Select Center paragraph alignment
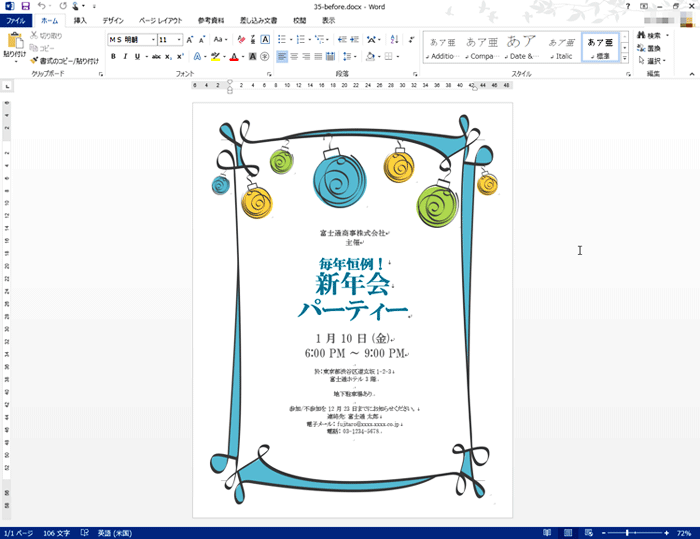Viewport: 700px width, 539px height. click(294, 57)
